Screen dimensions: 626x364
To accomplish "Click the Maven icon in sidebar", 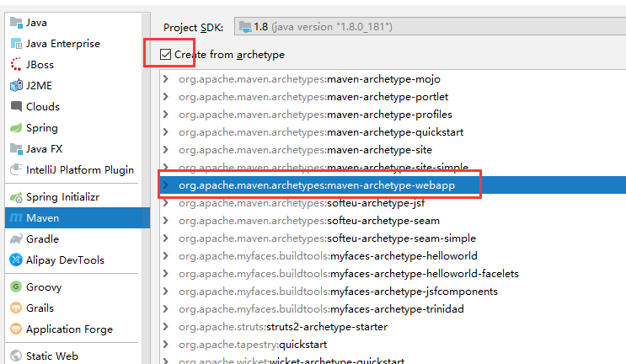I will (16, 218).
